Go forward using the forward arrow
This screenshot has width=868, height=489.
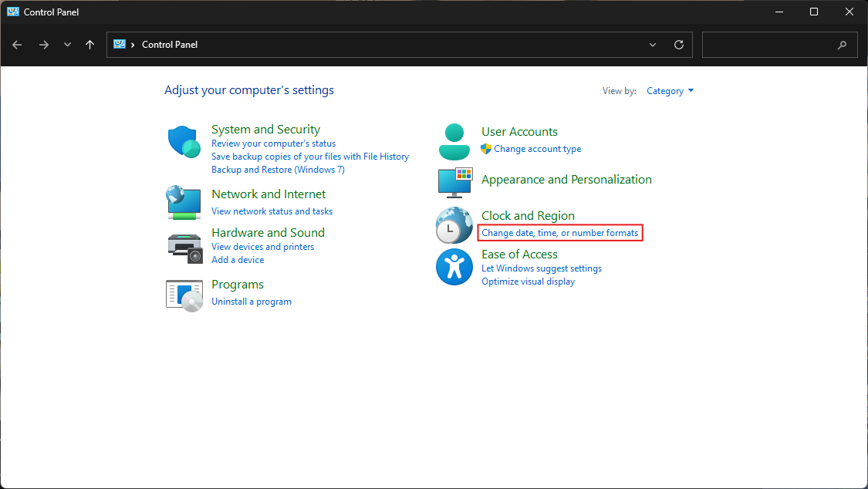tap(44, 45)
